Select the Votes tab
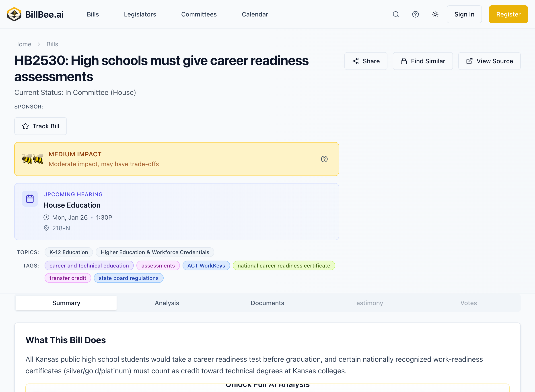This screenshot has height=392, width=535. click(468, 303)
